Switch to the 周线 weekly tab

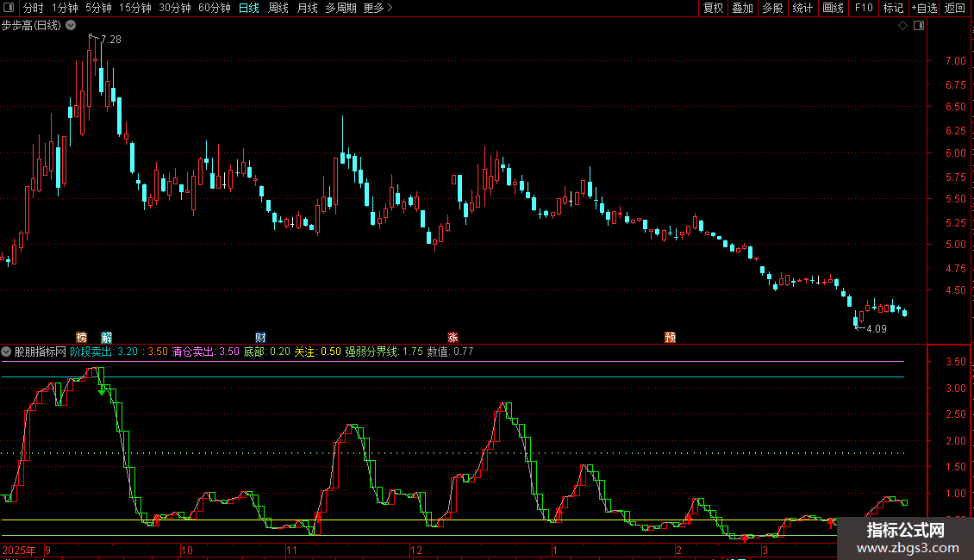[x=278, y=8]
